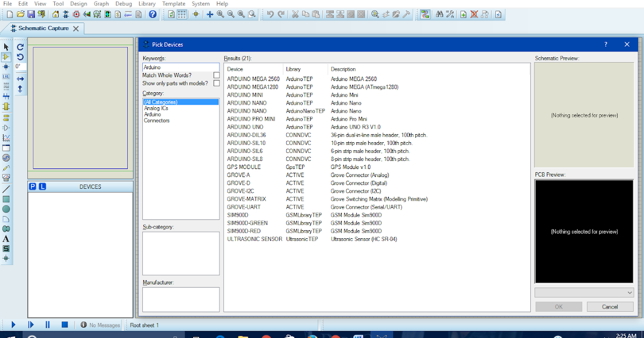Check 'Show only parts with models?'
Image resolution: width=644 pixels, height=338 pixels.
click(x=216, y=83)
